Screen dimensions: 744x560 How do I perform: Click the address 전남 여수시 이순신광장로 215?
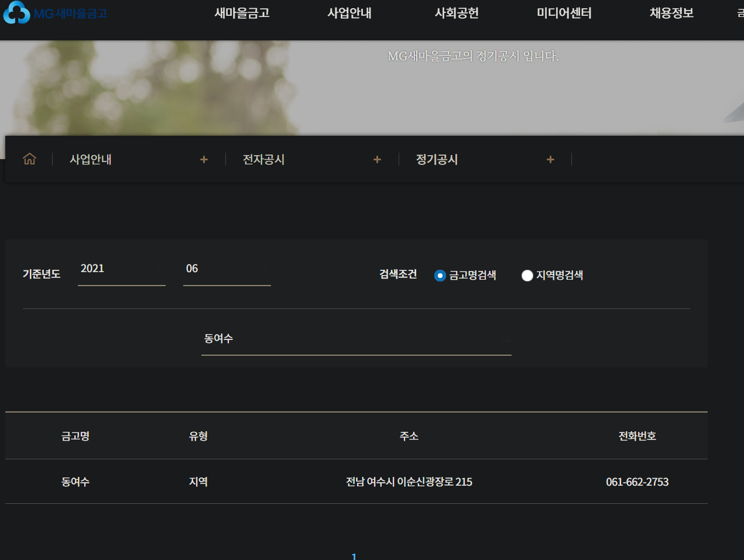(x=409, y=482)
